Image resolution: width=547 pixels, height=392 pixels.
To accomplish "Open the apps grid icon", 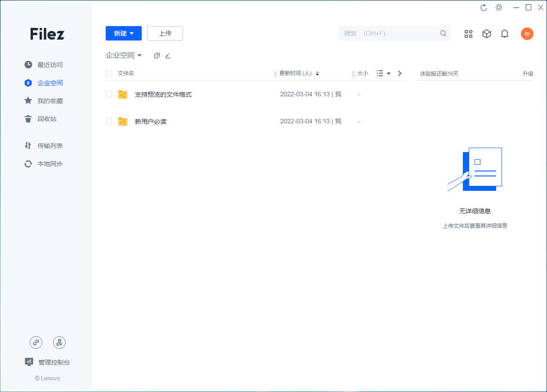I will [468, 34].
